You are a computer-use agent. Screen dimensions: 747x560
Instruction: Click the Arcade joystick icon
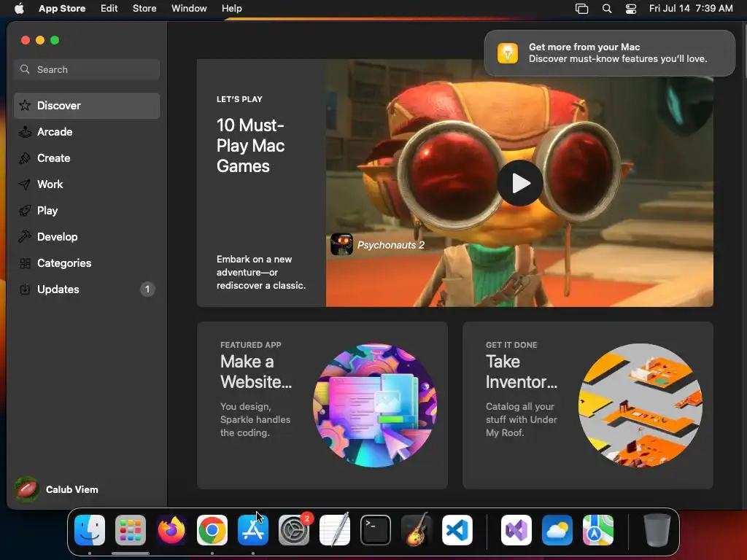click(25, 132)
